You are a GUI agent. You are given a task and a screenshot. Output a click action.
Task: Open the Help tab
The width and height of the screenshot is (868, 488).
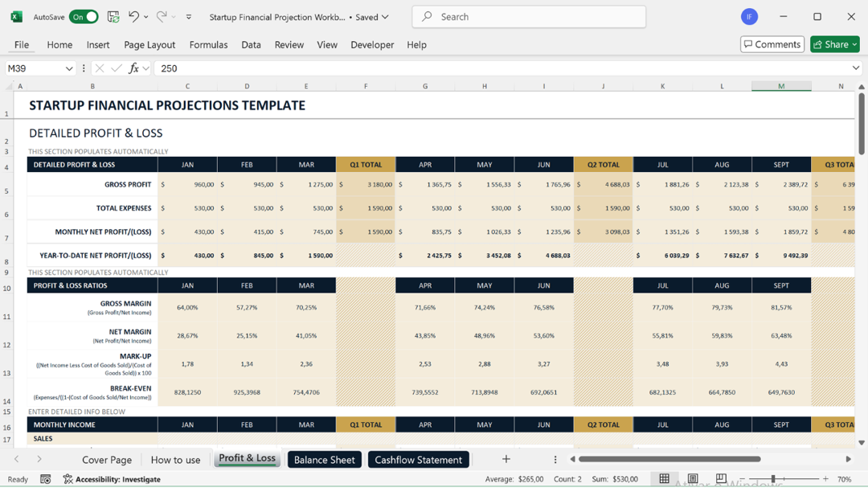[416, 45]
